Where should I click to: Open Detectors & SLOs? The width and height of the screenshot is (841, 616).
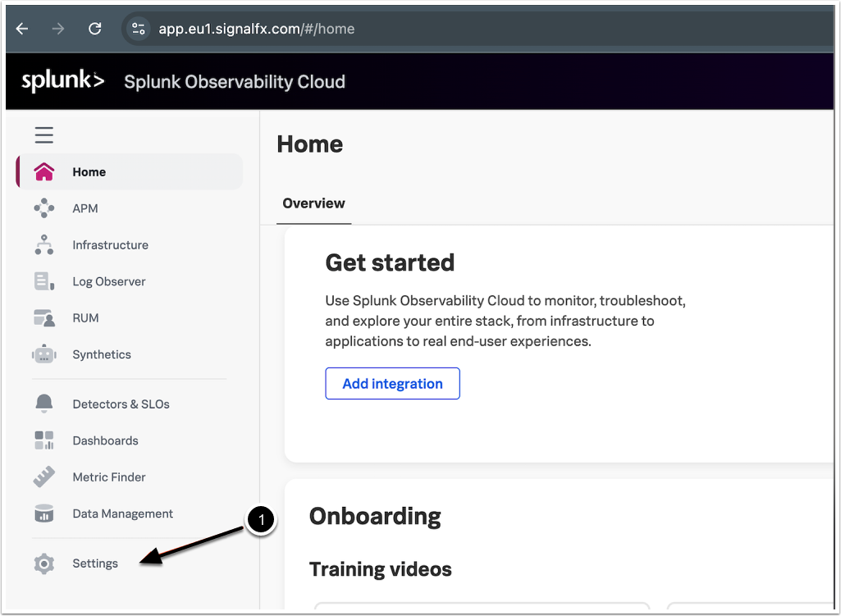coord(121,404)
